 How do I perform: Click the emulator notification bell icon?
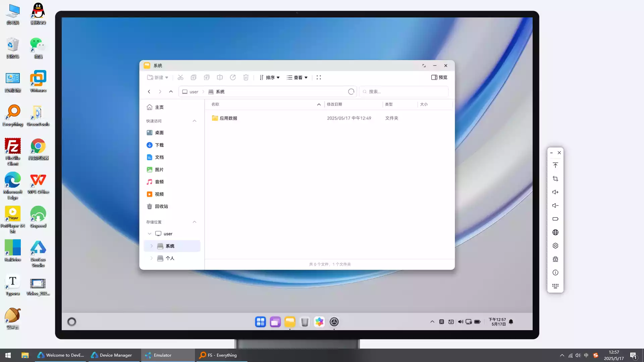[511, 322]
